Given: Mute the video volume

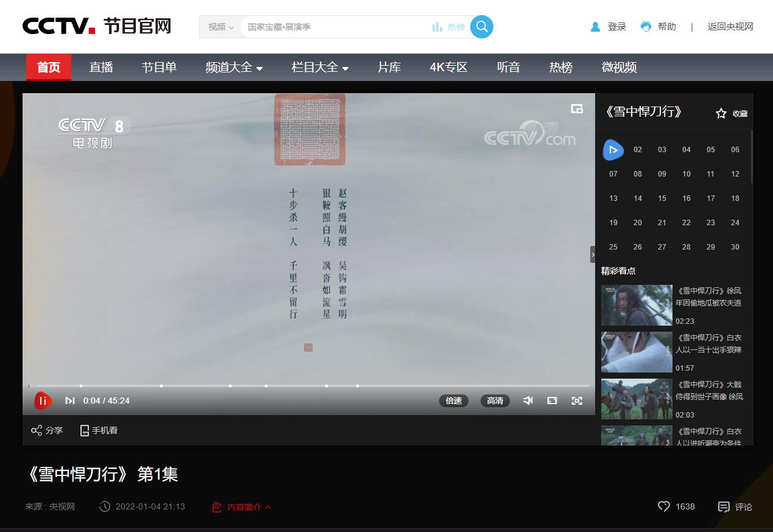Looking at the screenshot, I should 528,401.
